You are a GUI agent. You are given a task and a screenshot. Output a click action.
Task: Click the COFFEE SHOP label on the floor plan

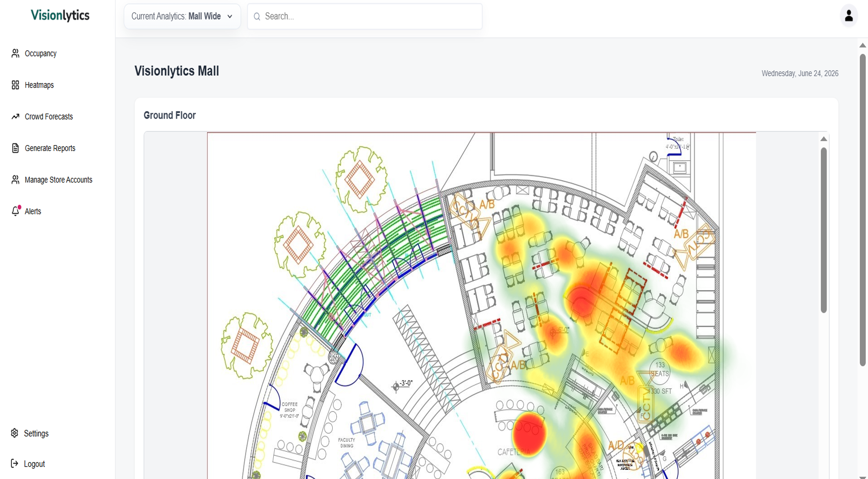(289, 410)
